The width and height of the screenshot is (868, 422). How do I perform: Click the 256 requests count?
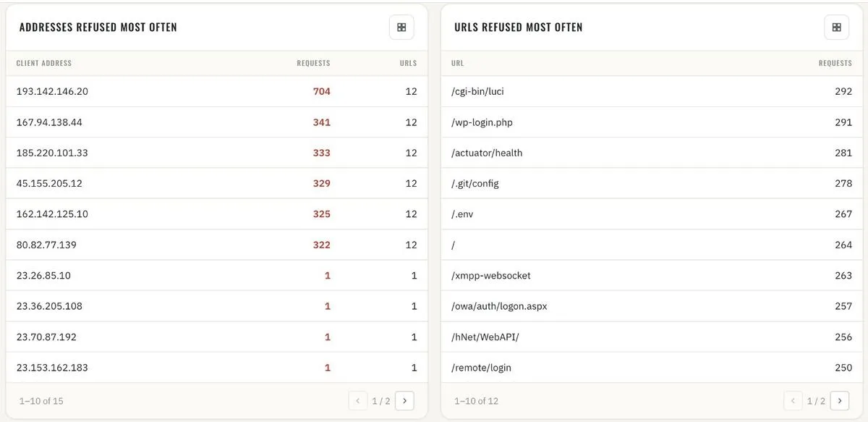point(843,337)
